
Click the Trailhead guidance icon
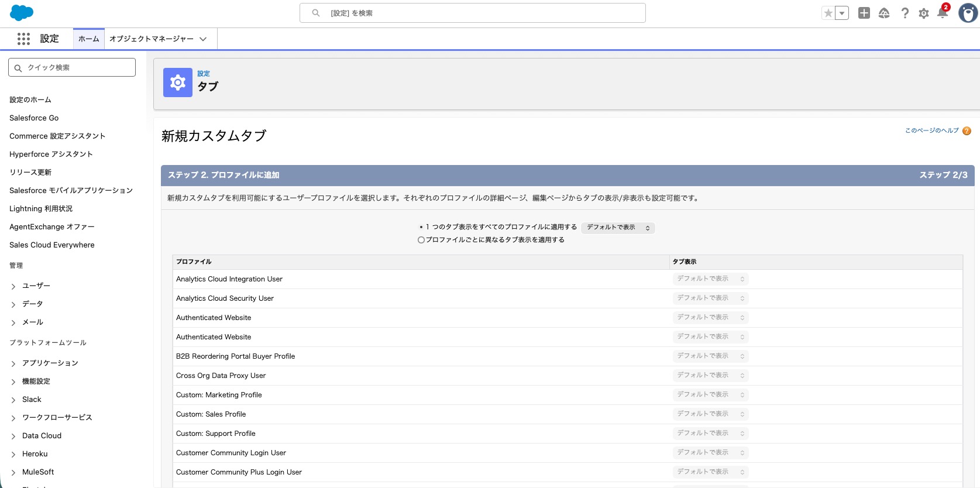[x=884, y=13]
